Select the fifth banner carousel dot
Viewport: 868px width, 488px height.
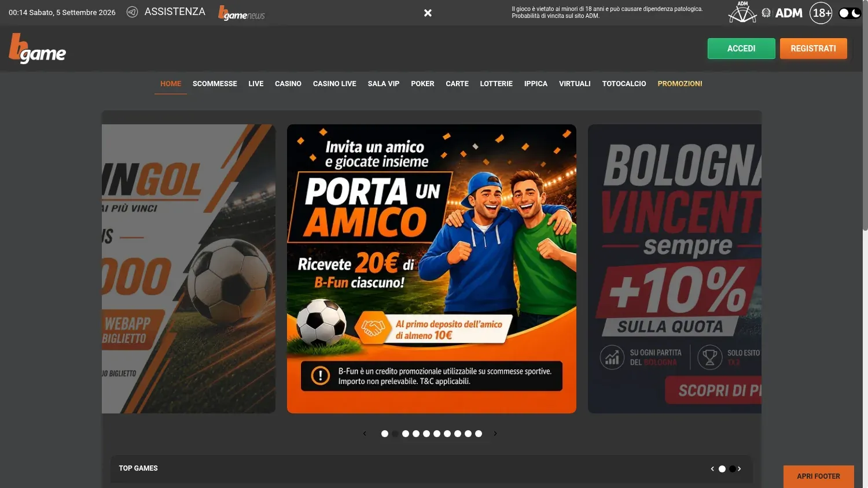click(426, 434)
